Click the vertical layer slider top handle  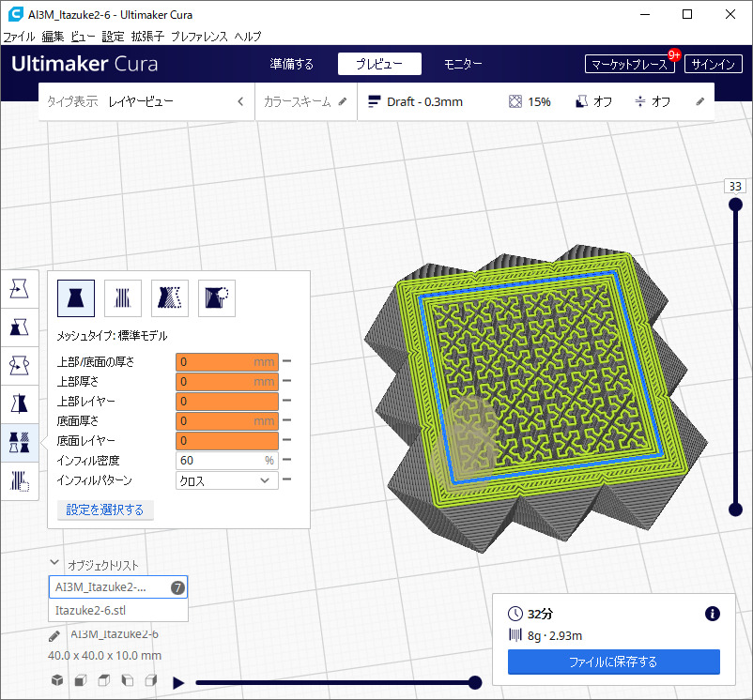735,203
